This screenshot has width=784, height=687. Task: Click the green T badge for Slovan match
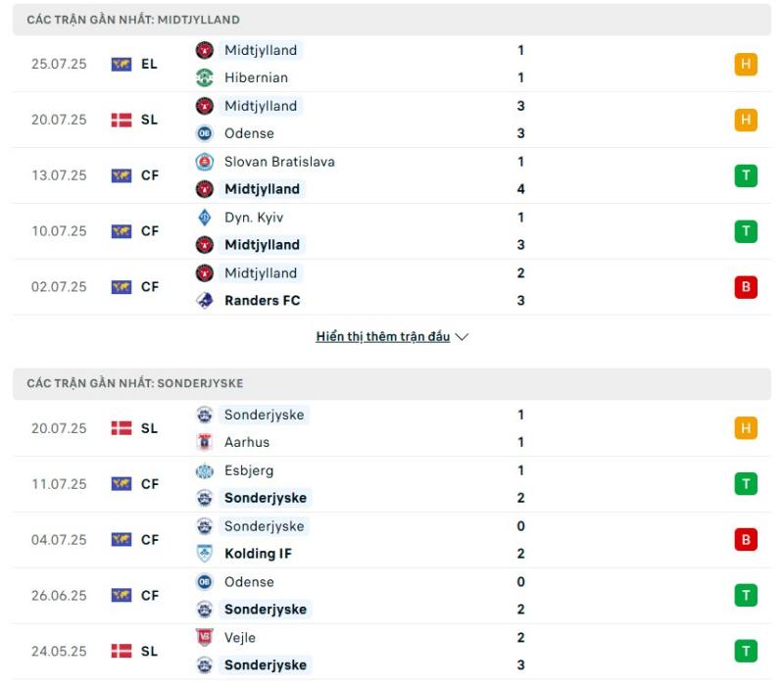[746, 175]
